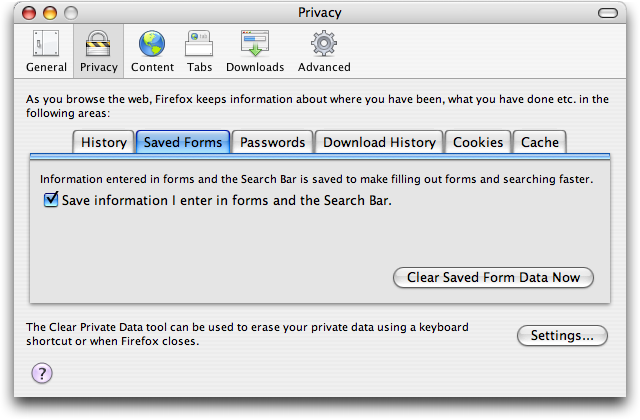Select the Saved Forms tab
This screenshot has height=420, width=640.
coord(183,142)
